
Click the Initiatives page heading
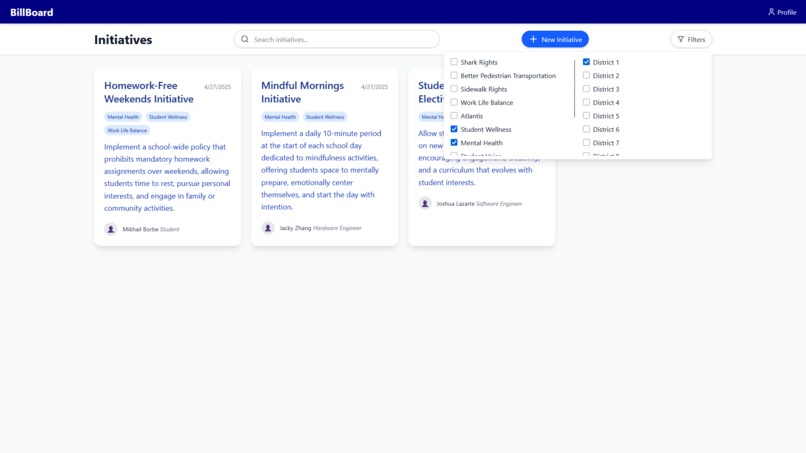pyautogui.click(x=123, y=40)
